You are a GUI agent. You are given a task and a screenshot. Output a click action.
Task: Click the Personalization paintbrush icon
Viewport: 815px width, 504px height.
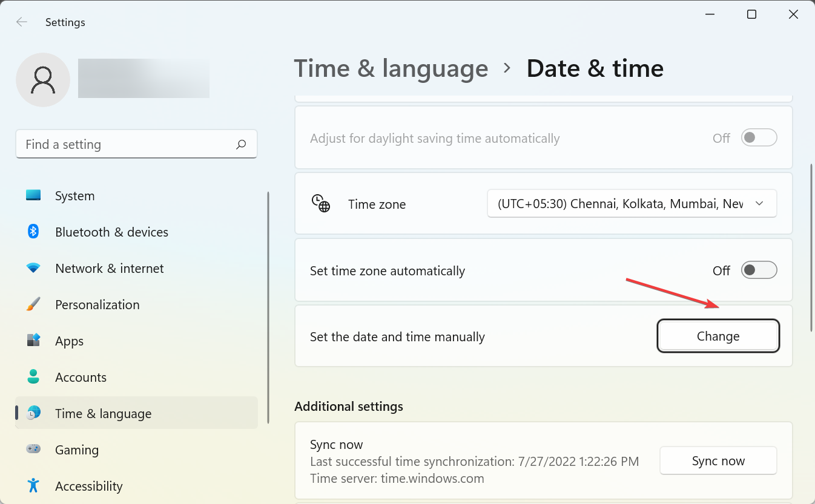[x=33, y=304]
